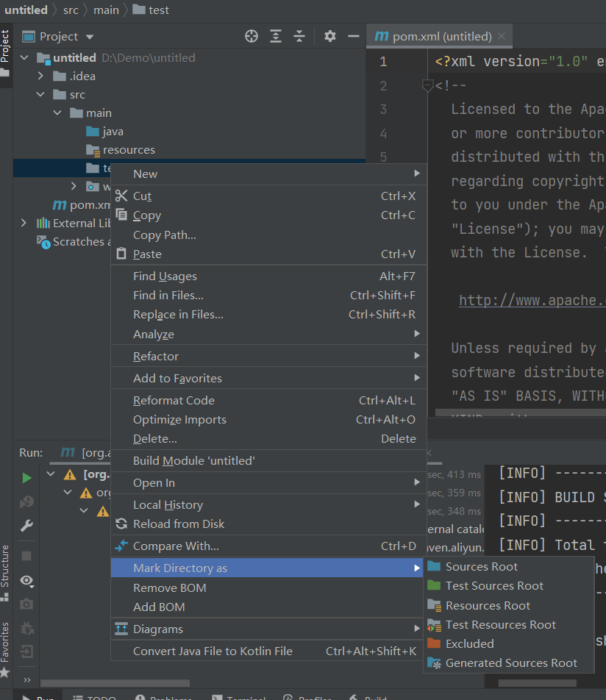The height and width of the screenshot is (700, 606).
Task: Click the untitled breadcrumb in navigation bar
Action: [26, 10]
